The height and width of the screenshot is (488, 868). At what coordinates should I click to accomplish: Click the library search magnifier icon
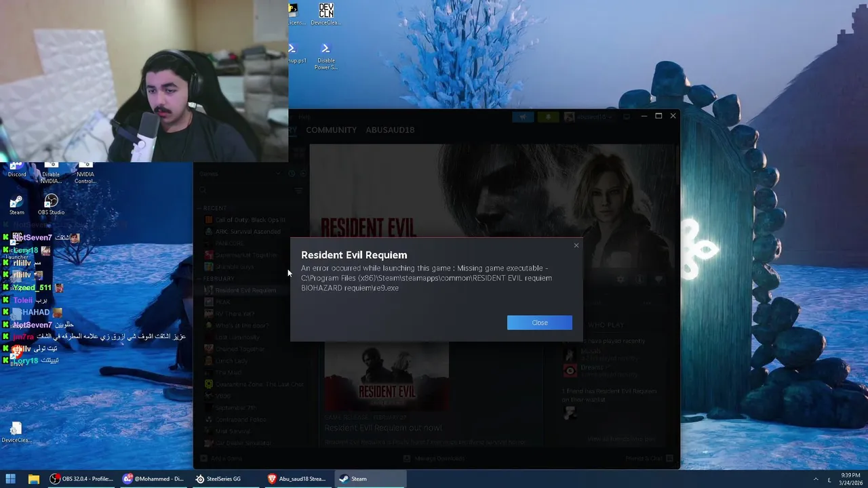[x=202, y=191]
